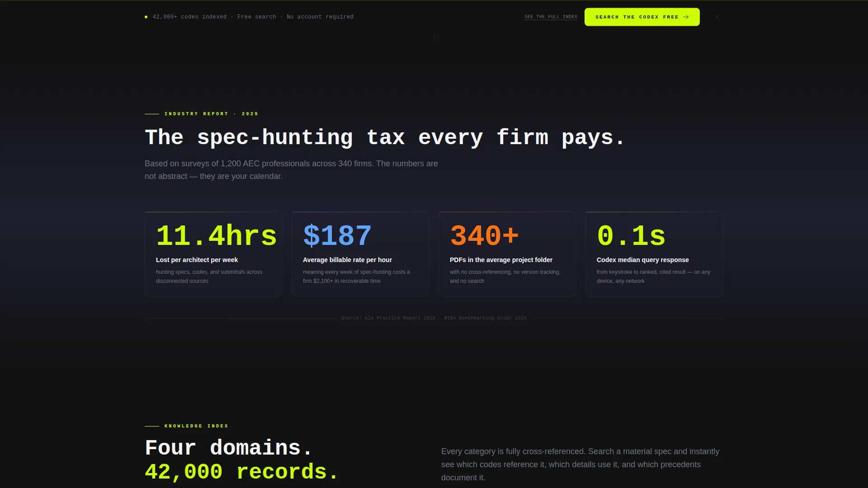Image resolution: width=868 pixels, height=488 pixels.
Task: Click the 'Knowledge Index' section label
Action: click(x=196, y=426)
